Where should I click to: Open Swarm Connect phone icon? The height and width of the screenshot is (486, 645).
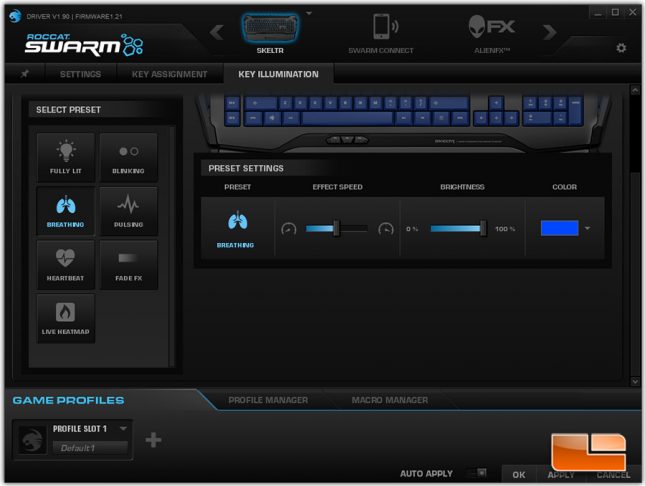click(x=385, y=27)
